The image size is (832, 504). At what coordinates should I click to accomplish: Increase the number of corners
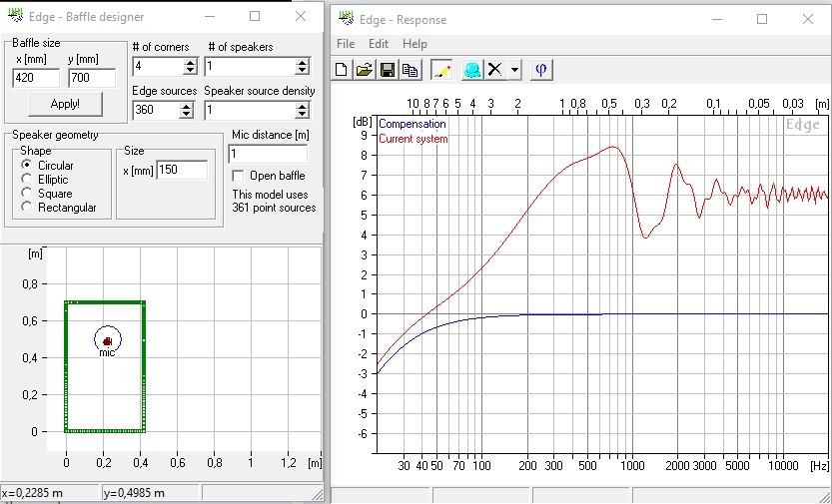pos(190,63)
